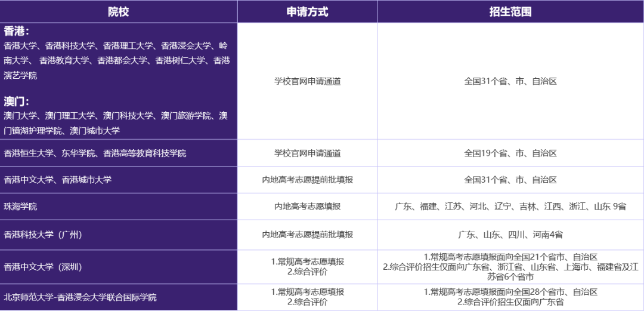The width and height of the screenshot is (644, 311).
Task: Click 内地高考志愿填报 in the 珠海学院 row
Action: 307,207
